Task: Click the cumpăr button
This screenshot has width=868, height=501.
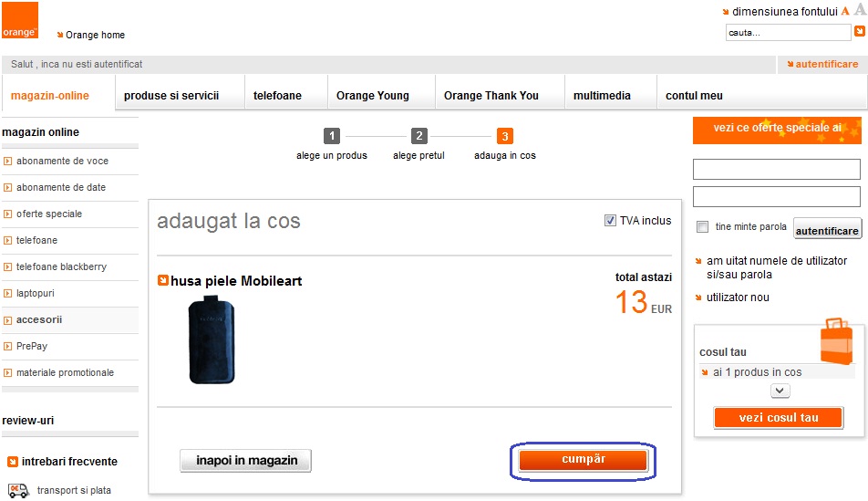Action: coord(584,460)
